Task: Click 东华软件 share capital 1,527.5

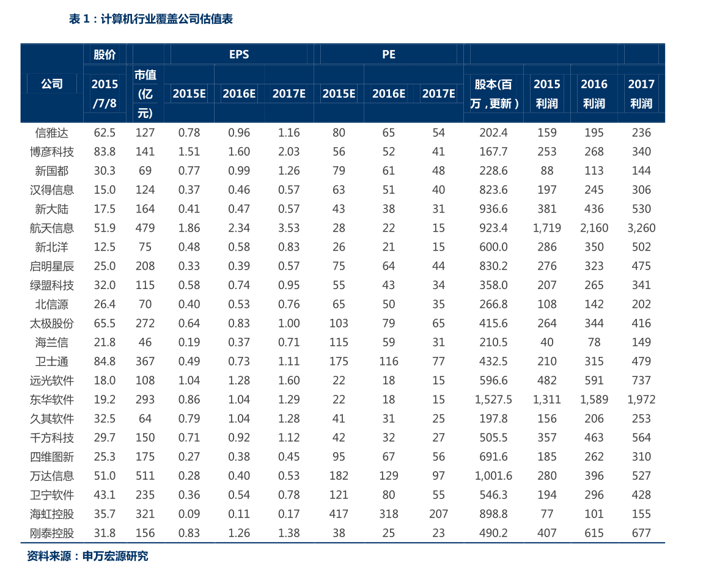Action: (x=493, y=400)
